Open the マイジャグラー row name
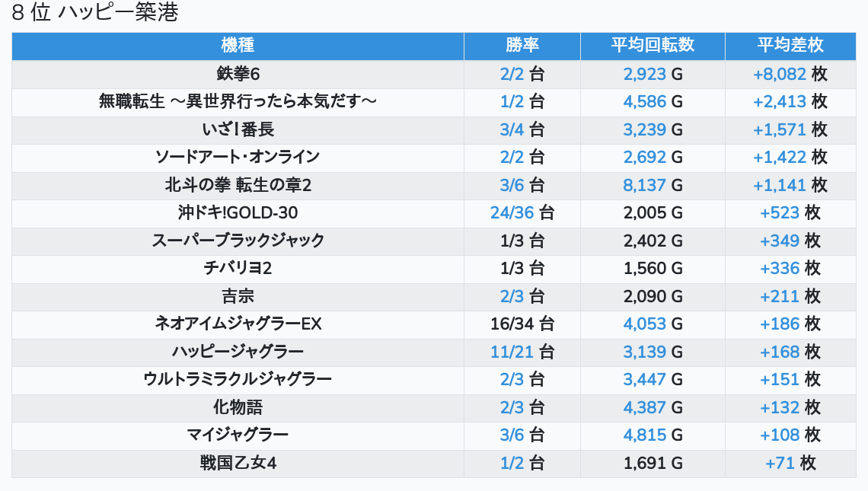The image size is (868, 491). coord(238,435)
